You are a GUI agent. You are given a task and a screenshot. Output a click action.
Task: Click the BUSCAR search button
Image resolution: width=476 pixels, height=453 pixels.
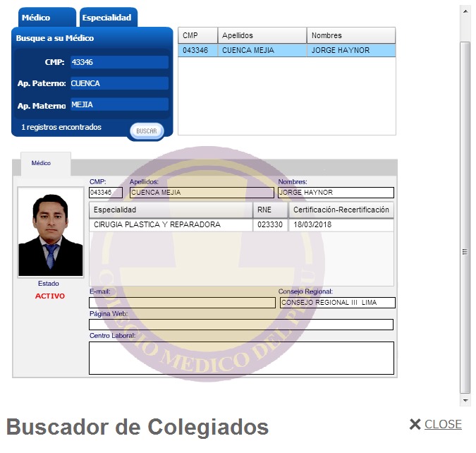tap(147, 131)
